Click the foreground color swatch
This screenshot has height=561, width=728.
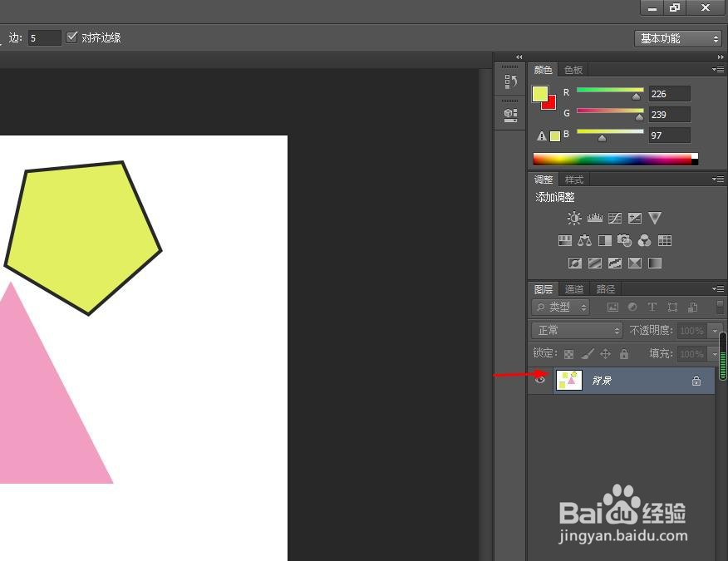click(540, 94)
